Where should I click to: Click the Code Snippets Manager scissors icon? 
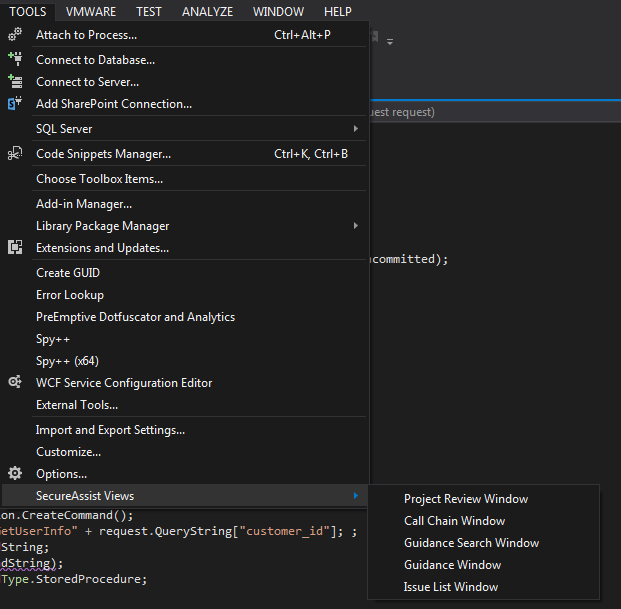point(15,153)
